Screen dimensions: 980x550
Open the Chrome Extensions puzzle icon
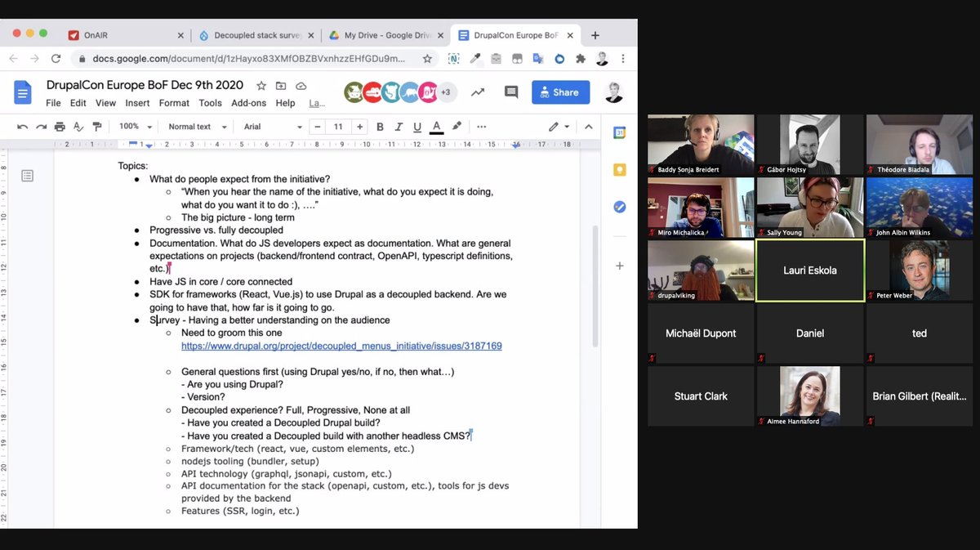click(581, 59)
